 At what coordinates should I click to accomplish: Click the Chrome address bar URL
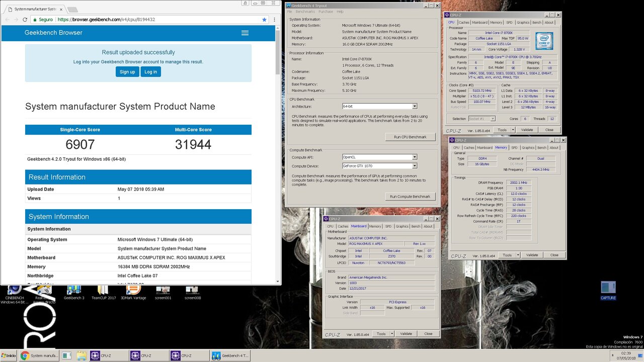tap(106, 20)
